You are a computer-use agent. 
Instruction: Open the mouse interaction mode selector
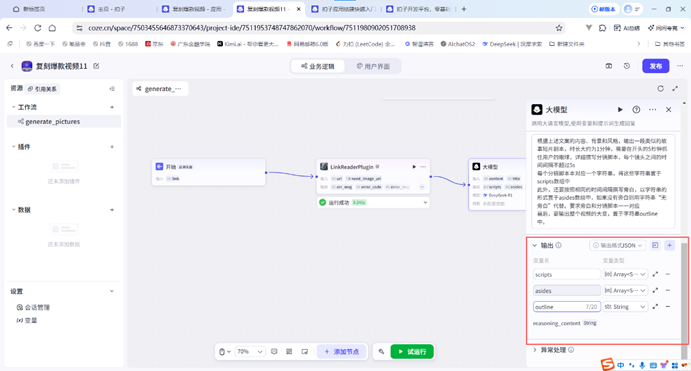[225, 352]
